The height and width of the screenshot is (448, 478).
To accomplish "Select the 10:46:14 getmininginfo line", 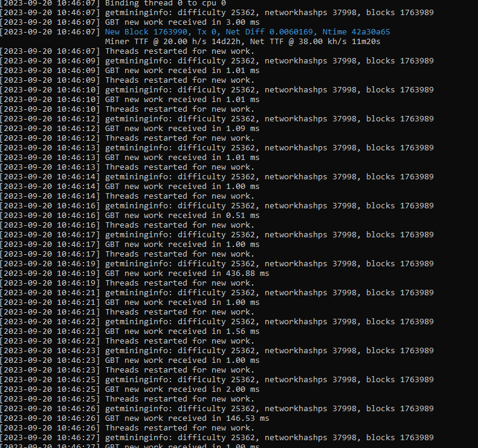I will (x=217, y=177).
